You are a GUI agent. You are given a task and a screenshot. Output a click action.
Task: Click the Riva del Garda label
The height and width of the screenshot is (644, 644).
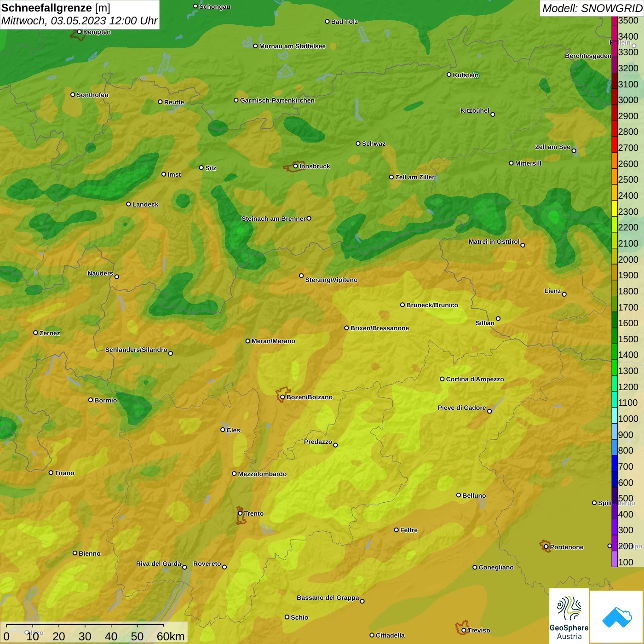159,563
